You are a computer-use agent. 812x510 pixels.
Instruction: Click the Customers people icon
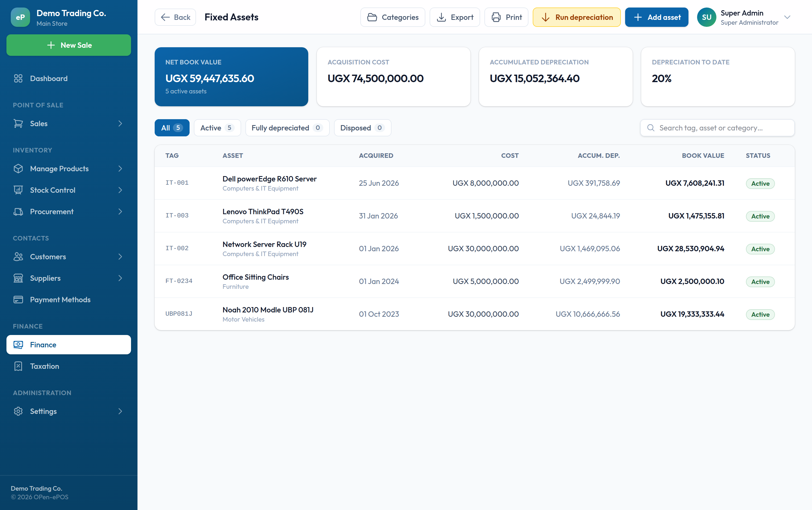(18, 257)
